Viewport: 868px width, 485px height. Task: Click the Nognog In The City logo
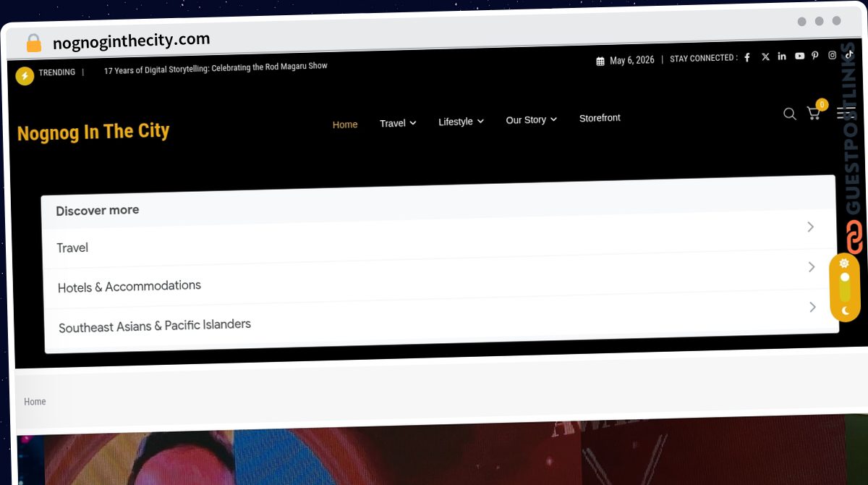tap(93, 132)
